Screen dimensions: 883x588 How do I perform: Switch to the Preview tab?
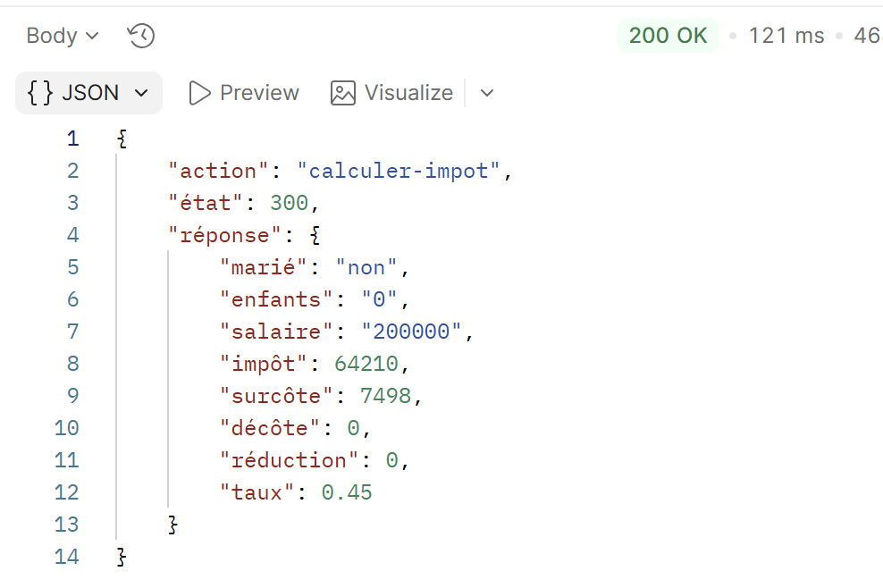click(244, 93)
